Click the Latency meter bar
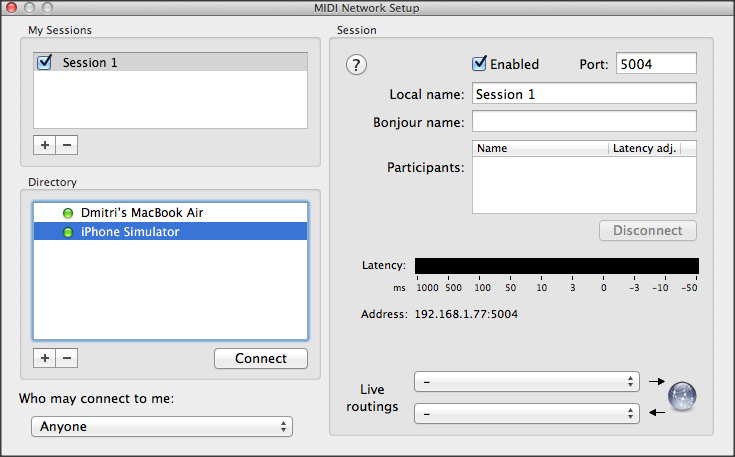Image resolution: width=735 pixels, height=457 pixels. pyautogui.click(x=556, y=265)
